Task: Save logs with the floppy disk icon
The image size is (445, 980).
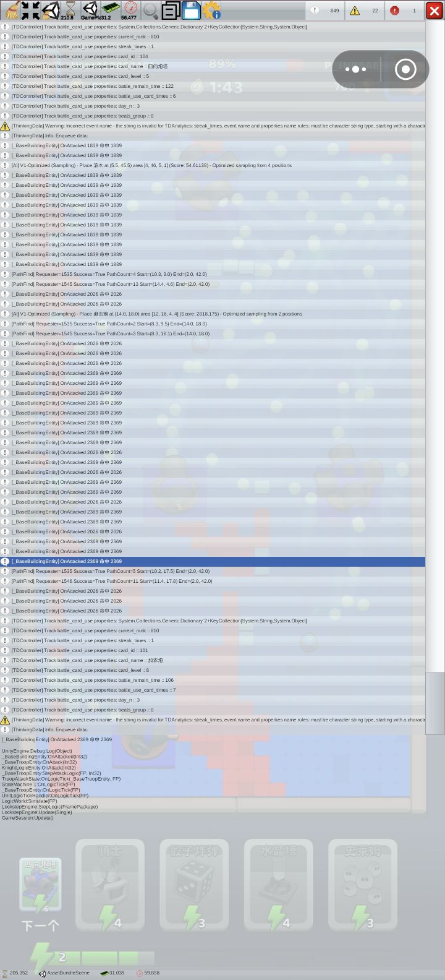Action: pos(191,11)
